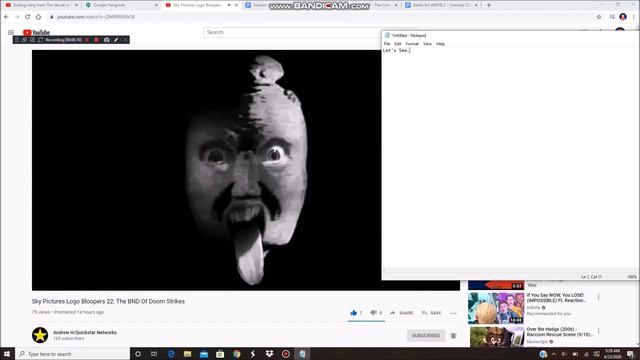Stop the Bandicam recording
The image size is (640, 360).
pos(97,40)
